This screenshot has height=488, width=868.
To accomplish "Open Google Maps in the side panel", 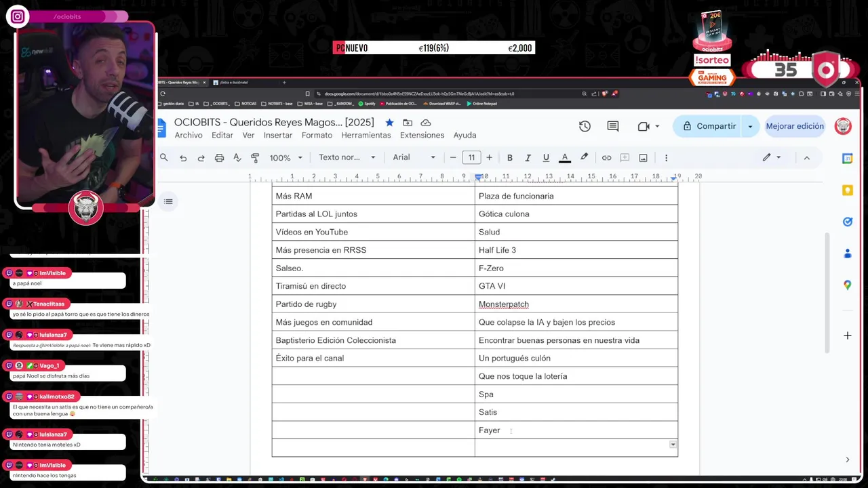I will click(847, 285).
